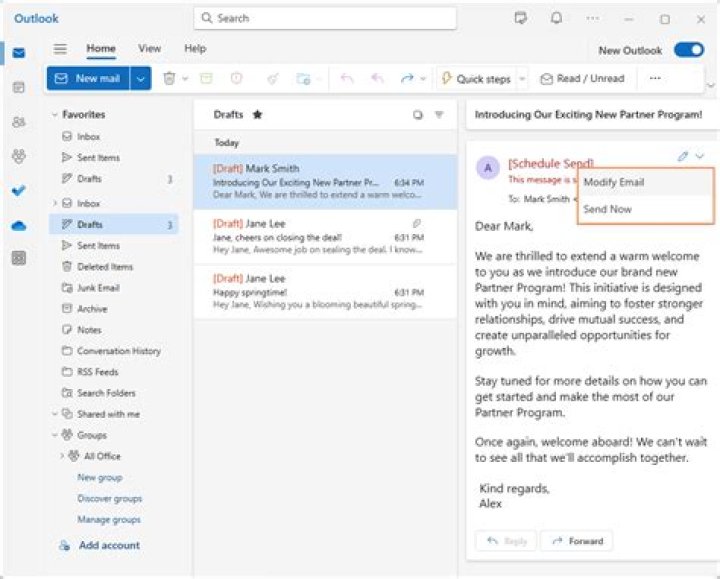Switch to the Home tab
Image resolution: width=720 pixels, height=579 pixels.
coord(101,49)
